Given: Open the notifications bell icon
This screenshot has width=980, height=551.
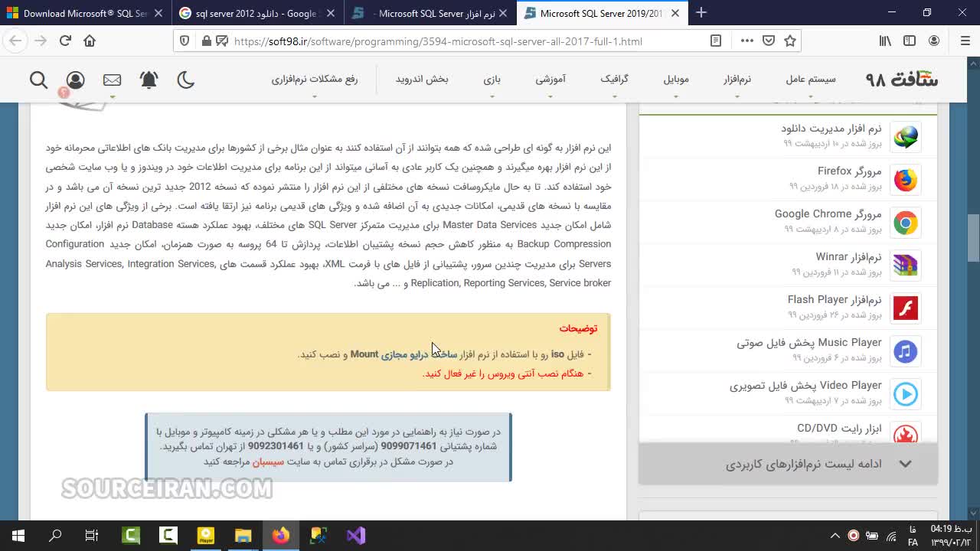Looking at the screenshot, I should (x=149, y=80).
